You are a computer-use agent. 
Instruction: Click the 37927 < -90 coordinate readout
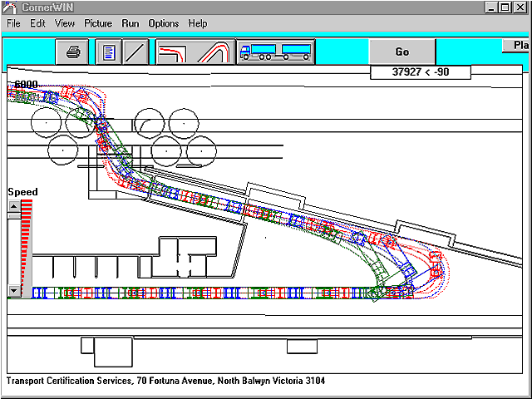(421, 72)
